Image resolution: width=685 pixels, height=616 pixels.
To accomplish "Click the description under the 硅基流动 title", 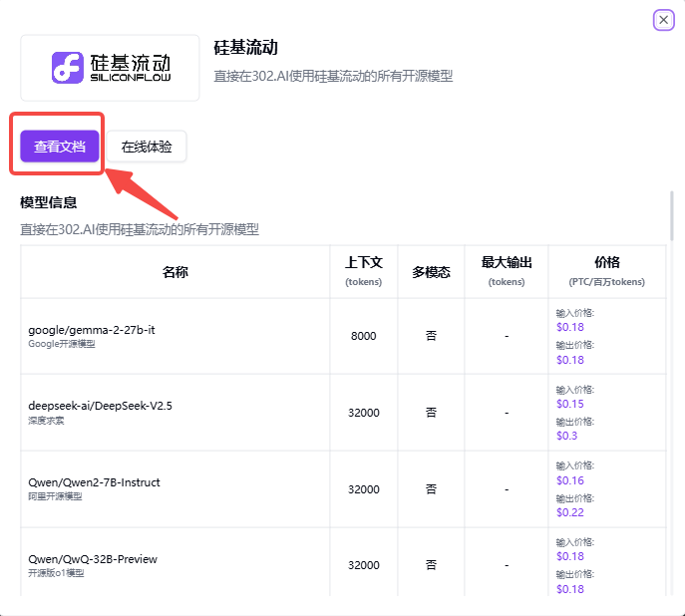I will point(333,76).
